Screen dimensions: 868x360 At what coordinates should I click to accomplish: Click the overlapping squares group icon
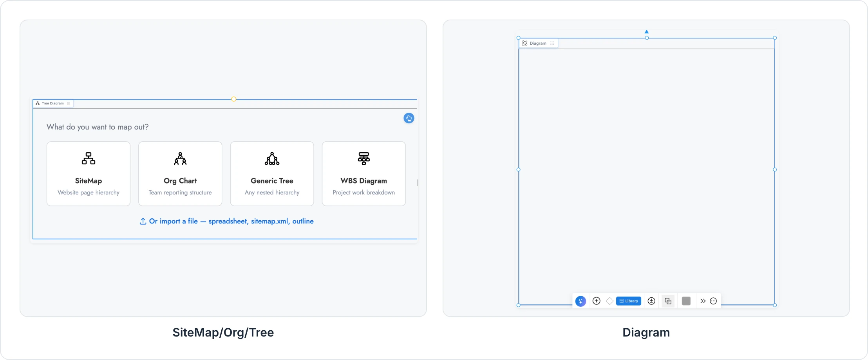pyautogui.click(x=668, y=301)
